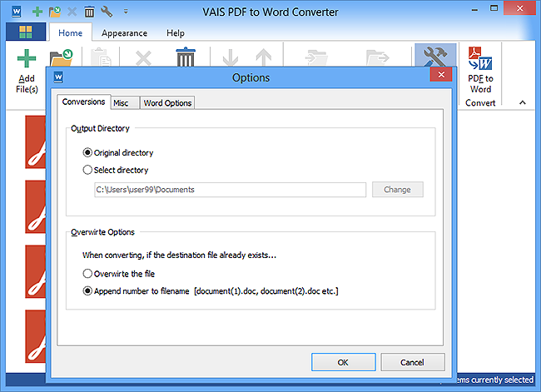Click the Add File(s) green plus ribbon button
Image resolution: width=541 pixels, height=392 pixels.
click(x=27, y=69)
